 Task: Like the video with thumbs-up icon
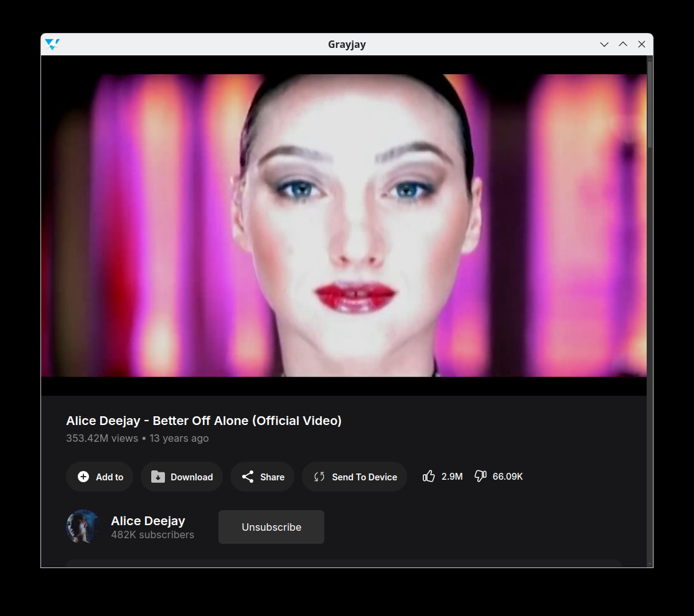pos(428,476)
